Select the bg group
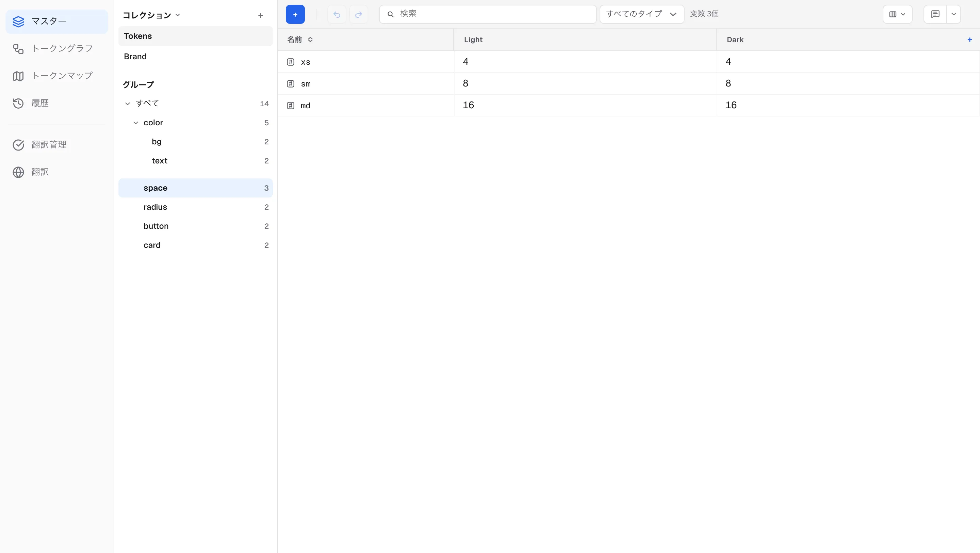Screen dimensions: 980x553 [x=196, y=142]
